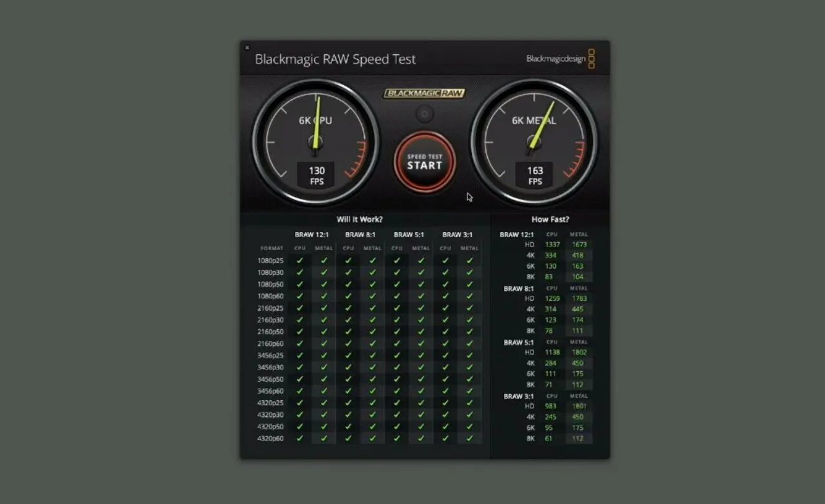Image resolution: width=825 pixels, height=504 pixels.
Task: Click the 8K Metal value 104 under BRAW 12:1
Action: (577, 276)
